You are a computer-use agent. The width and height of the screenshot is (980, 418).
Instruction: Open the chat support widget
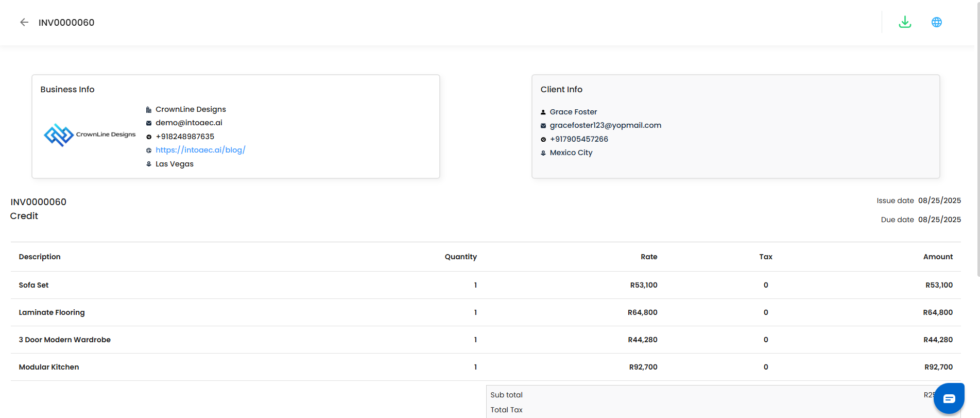click(949, 398)
